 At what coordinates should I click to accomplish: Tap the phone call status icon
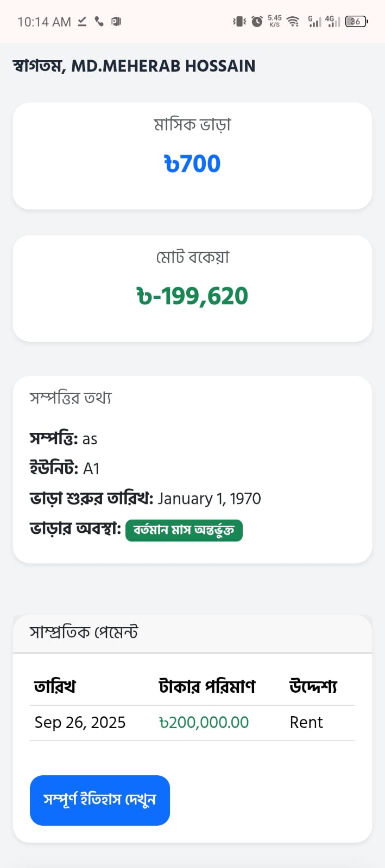click(99, 22)
